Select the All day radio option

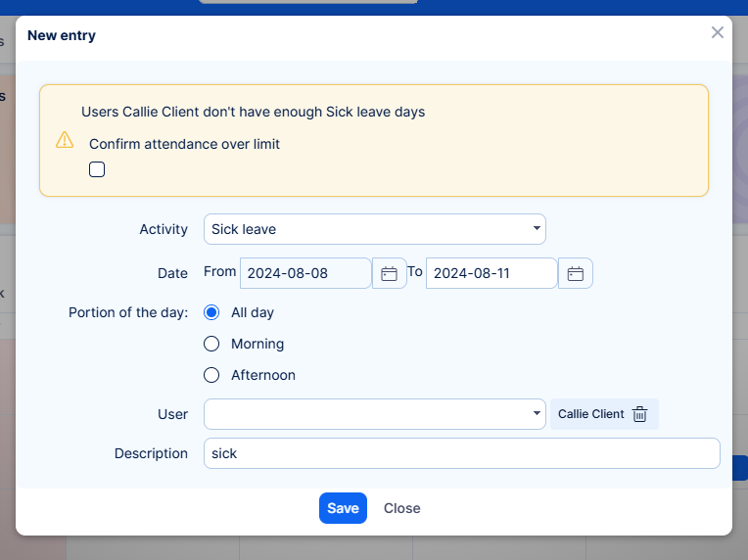(x=210, y=312)
